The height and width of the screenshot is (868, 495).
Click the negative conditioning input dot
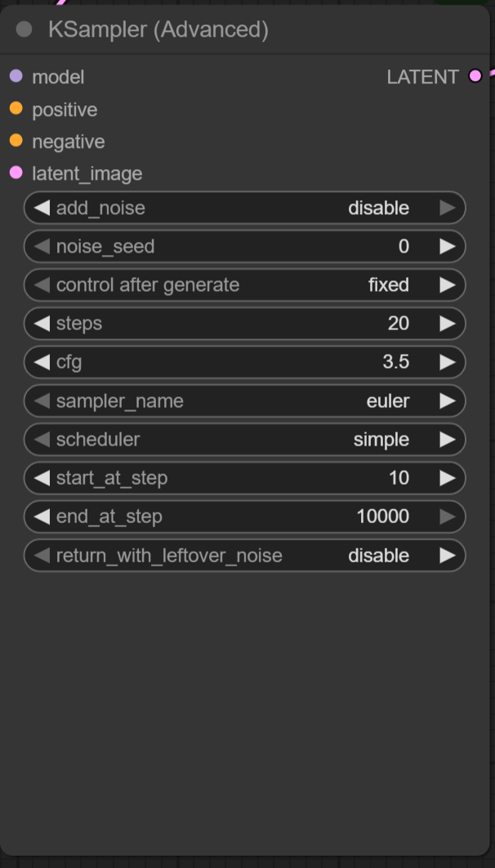(16, 141)
